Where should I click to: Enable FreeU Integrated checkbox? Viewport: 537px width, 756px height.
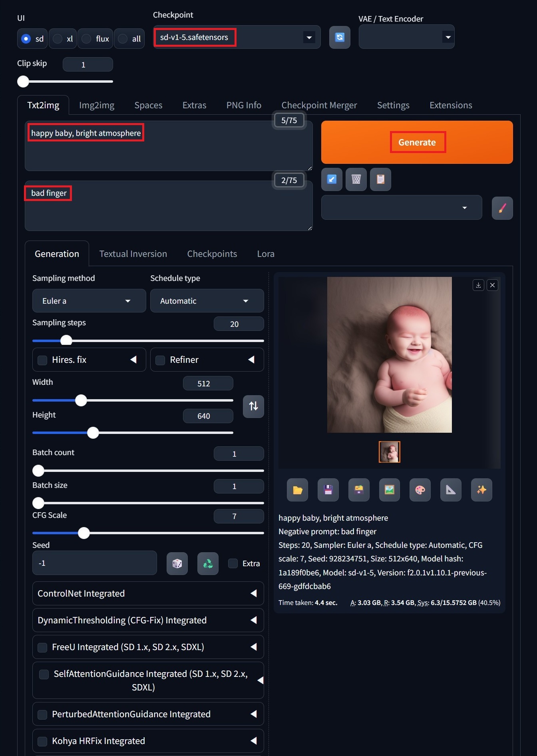coord(42,647)
